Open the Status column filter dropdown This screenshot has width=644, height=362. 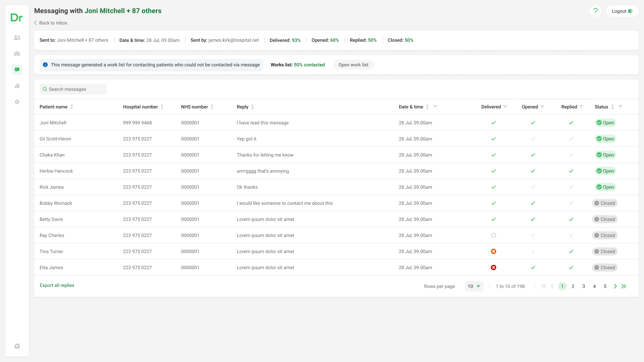point(621,107)
